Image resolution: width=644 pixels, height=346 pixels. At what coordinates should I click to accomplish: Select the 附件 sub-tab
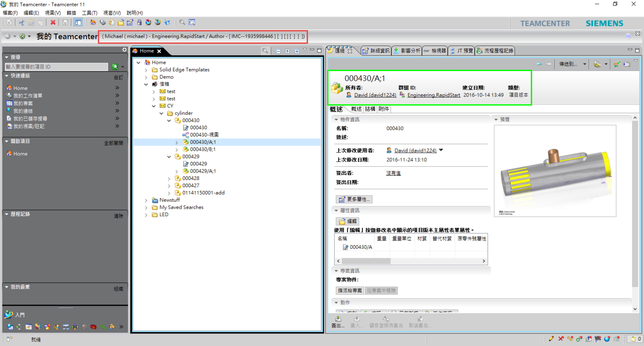tap(384, 109)
